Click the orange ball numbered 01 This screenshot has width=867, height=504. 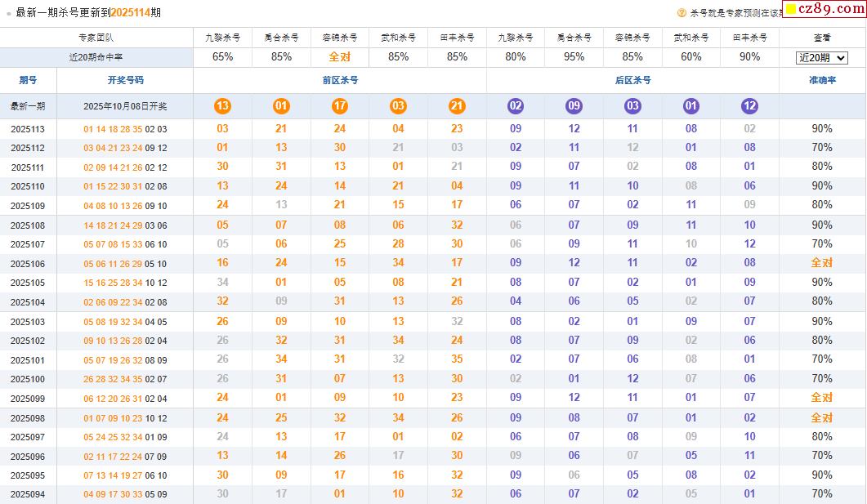pyautogui.click(x=281, y=106)
